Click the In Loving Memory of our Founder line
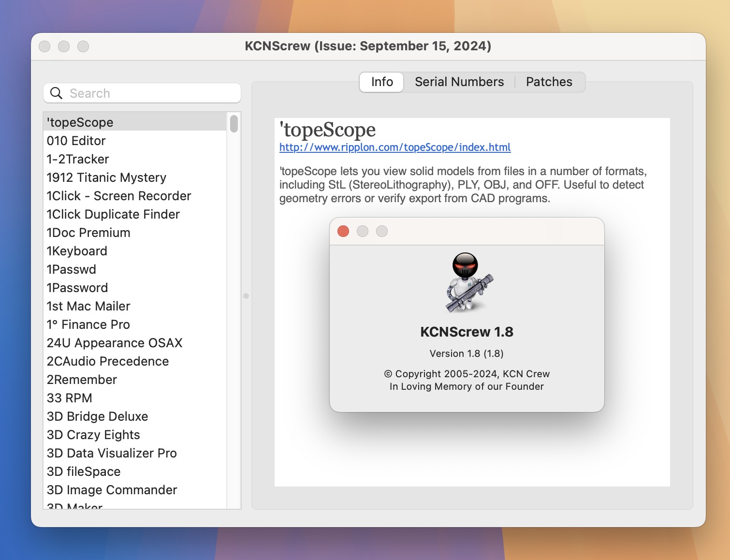 [x=467, y=386]
